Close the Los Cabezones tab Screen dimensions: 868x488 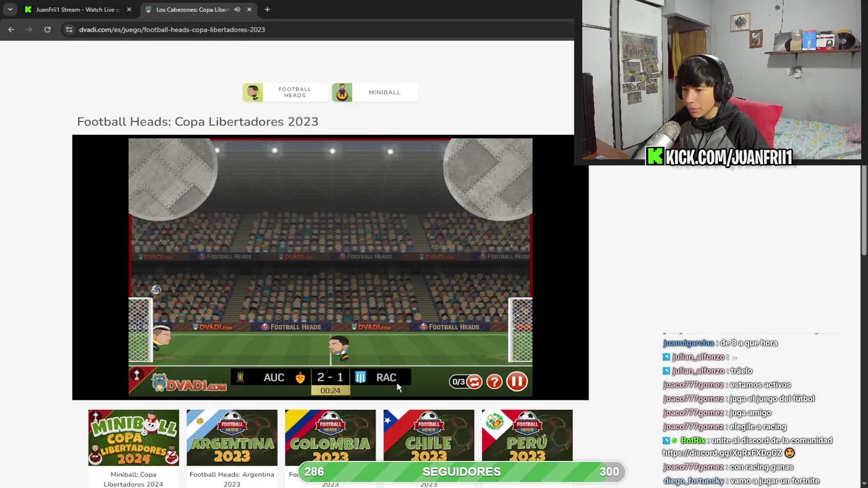[249, 9]
